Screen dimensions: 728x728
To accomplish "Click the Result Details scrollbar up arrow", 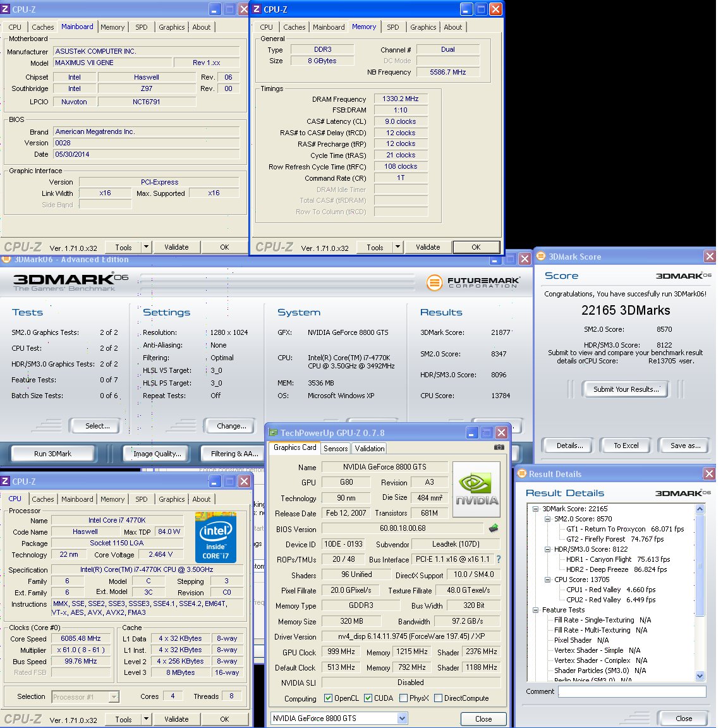I will tap(700, 509).
